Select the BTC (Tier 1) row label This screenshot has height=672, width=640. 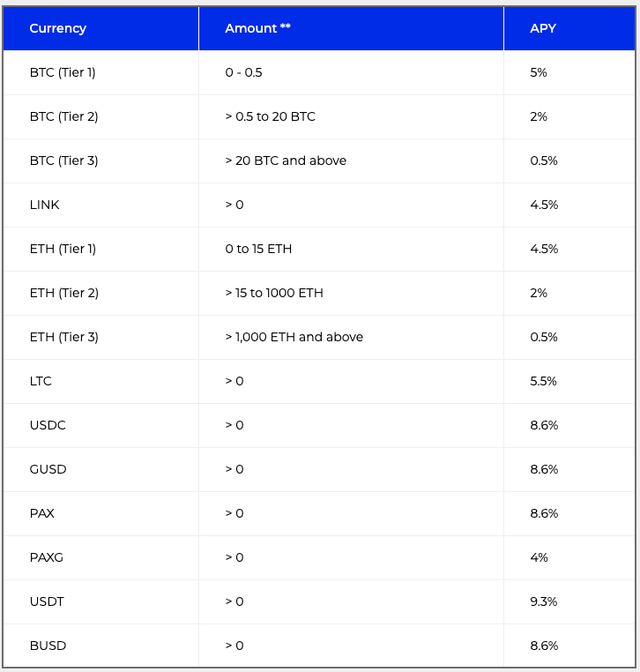pos(63,72)
